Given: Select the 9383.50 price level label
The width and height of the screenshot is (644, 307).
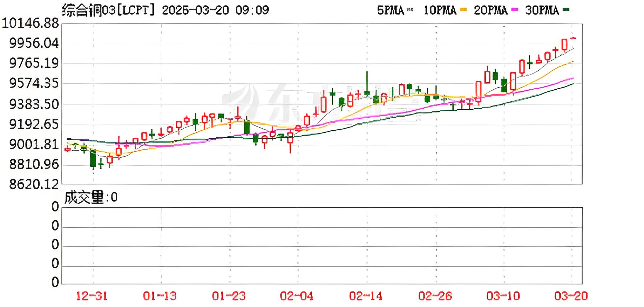Looking at the screenshot, I should click(34, 104).
